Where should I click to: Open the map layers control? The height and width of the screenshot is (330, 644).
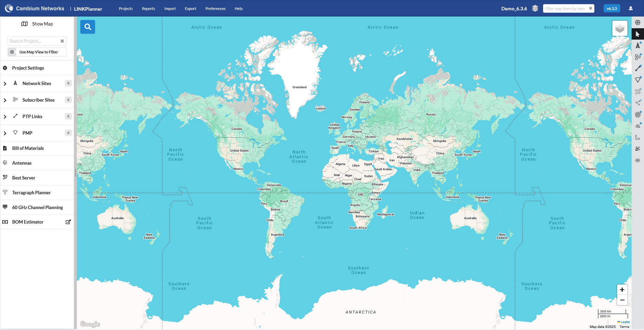tap(620, 28)
